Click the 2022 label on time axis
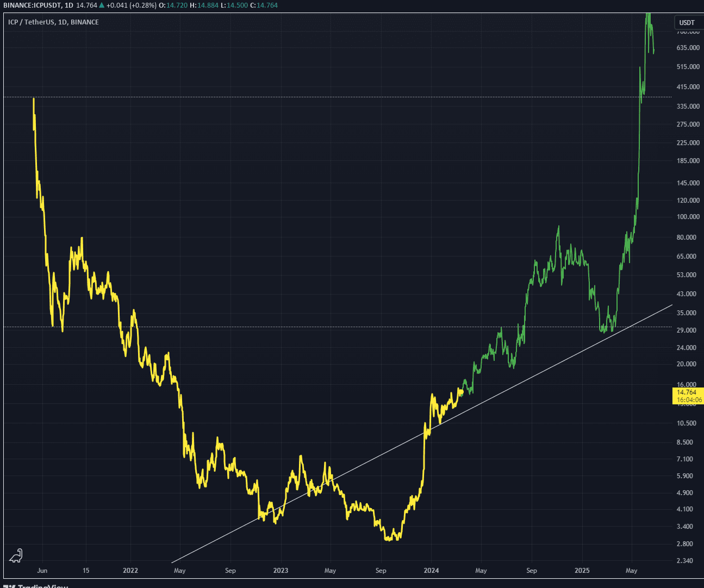The width and height of the screenshot is (704, 588). pos(130,571)
